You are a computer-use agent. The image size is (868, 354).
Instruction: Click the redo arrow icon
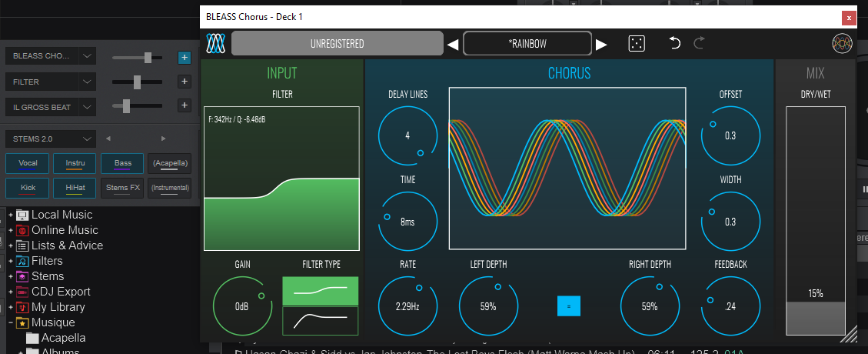coord(699,42)
